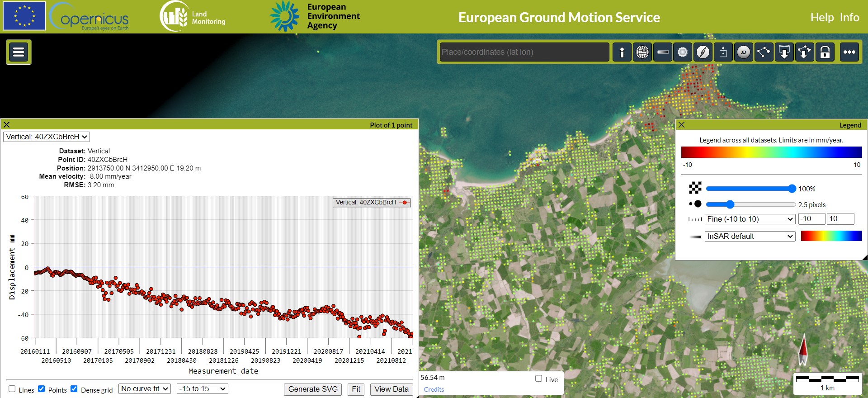
Task: Click the EU flag logo
Action: pyautogui.click(x=24, y=16)
